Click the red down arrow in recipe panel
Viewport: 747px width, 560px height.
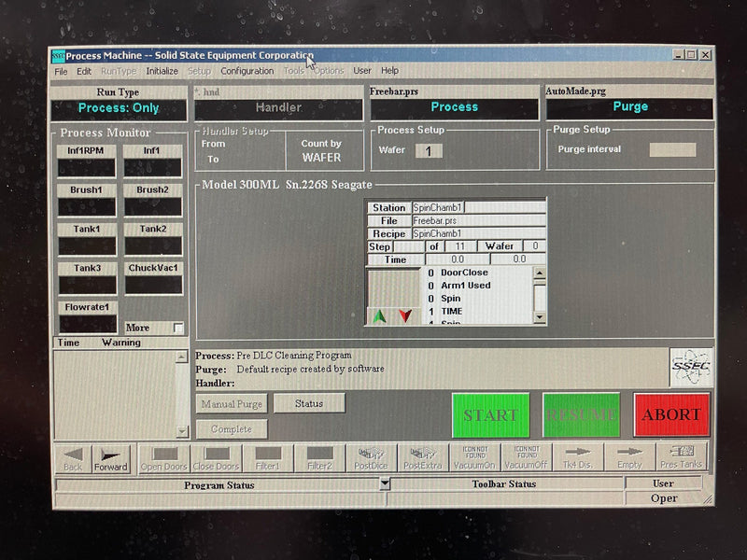coord(405,315)
